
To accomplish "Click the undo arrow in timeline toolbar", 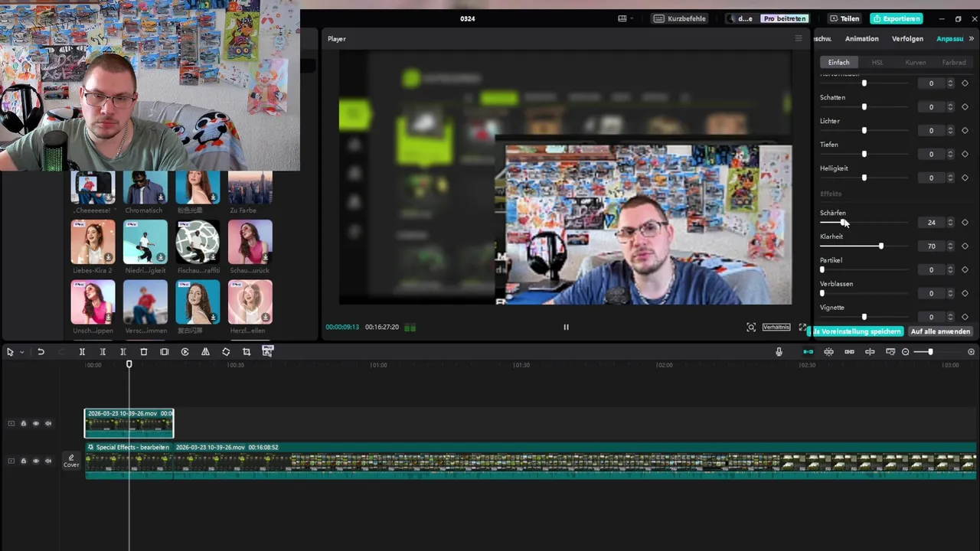I will coord(41,352).
